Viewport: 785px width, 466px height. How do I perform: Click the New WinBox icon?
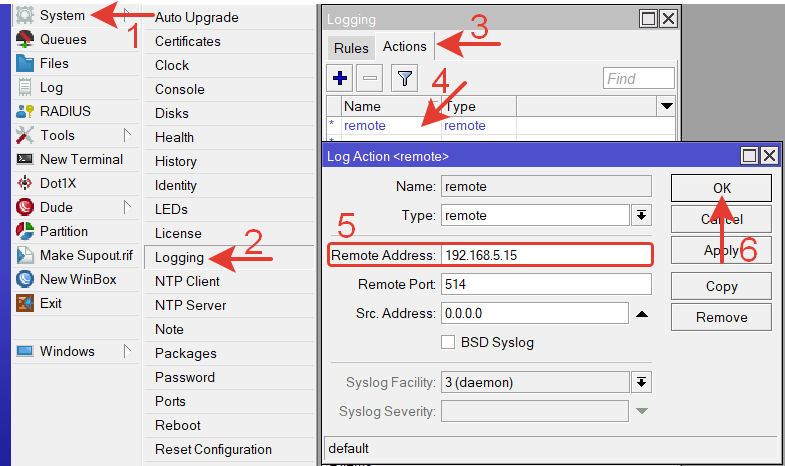coord(25,279)
